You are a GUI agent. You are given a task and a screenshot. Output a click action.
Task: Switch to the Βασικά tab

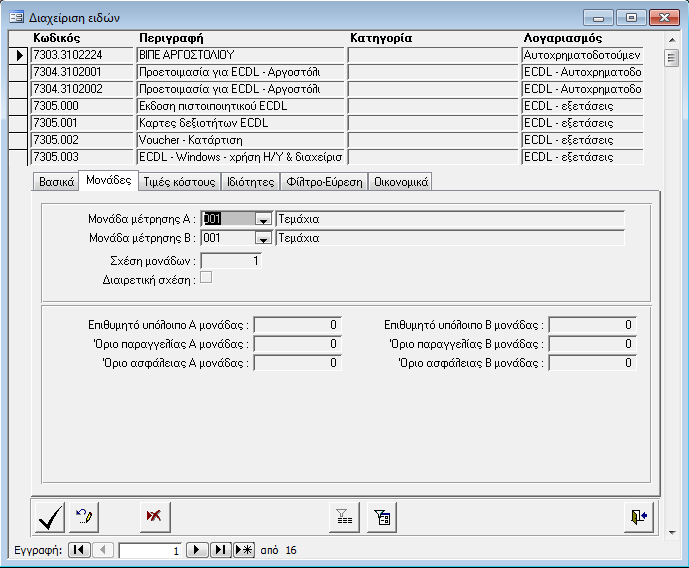(x=56, y=182)
